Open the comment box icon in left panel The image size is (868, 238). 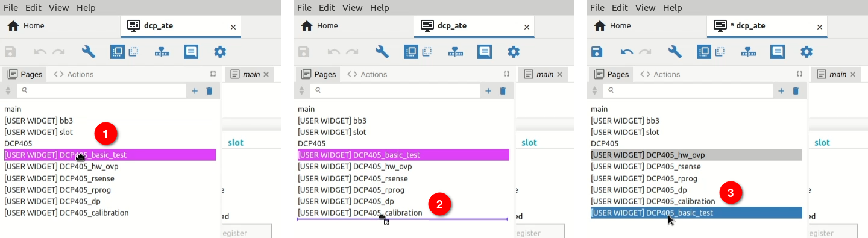point(191,52)
